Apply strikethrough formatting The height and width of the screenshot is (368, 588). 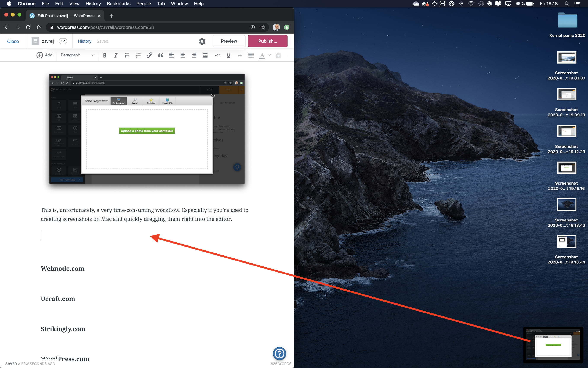(217, 55)
